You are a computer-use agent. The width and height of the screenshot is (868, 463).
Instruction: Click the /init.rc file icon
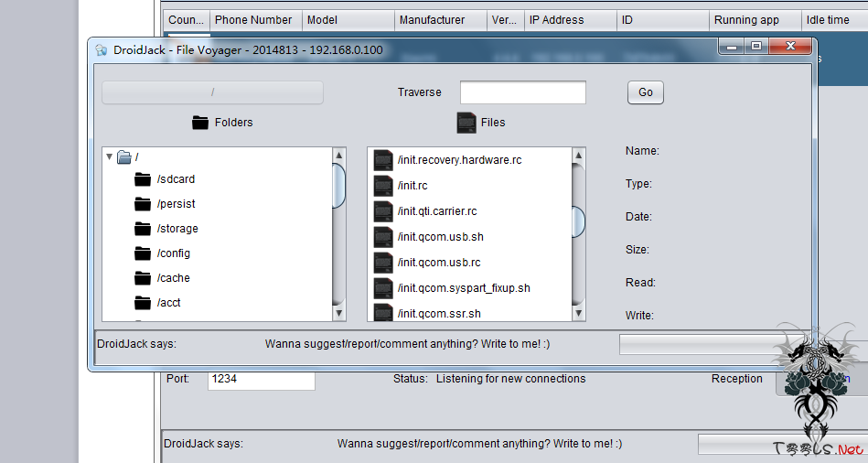[x=383, y=186]
